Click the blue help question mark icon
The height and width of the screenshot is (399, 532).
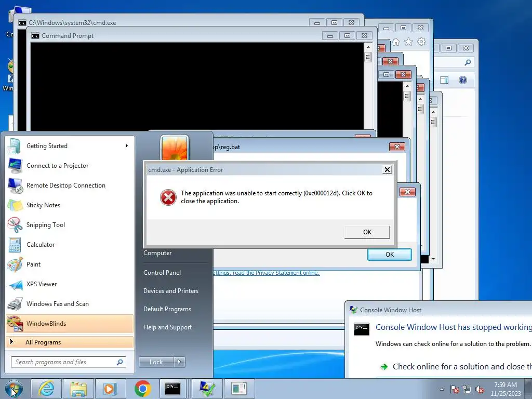click(463, 80)
